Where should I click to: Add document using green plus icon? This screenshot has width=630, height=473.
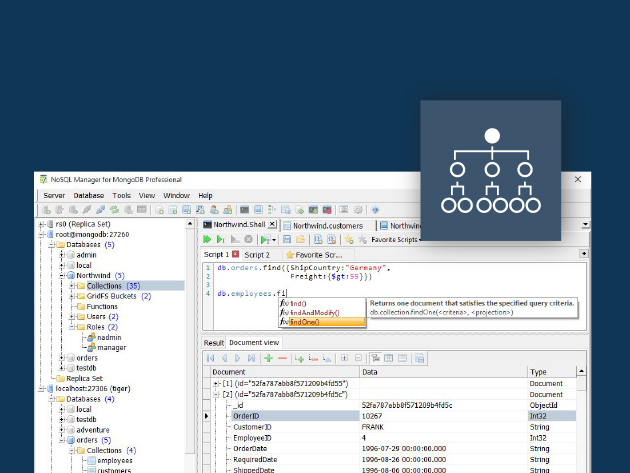pyautogui.click(x=268, y=358)
